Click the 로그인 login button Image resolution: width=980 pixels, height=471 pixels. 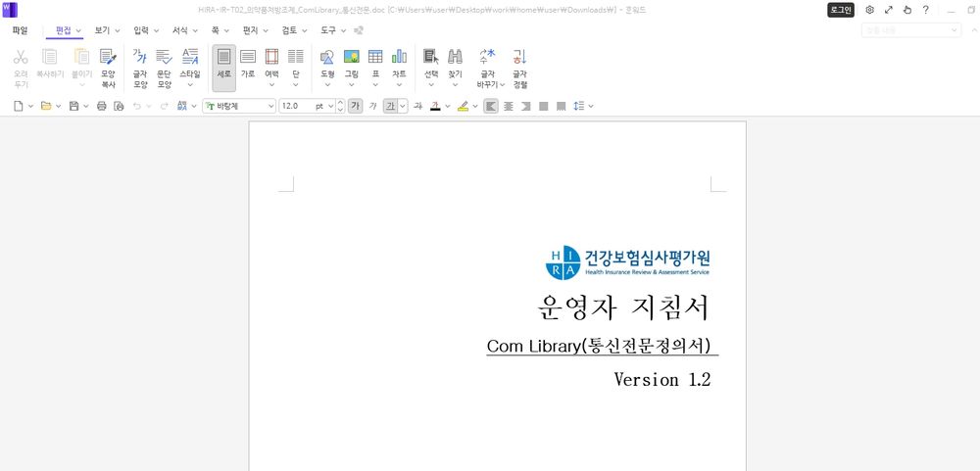(841, 10)
